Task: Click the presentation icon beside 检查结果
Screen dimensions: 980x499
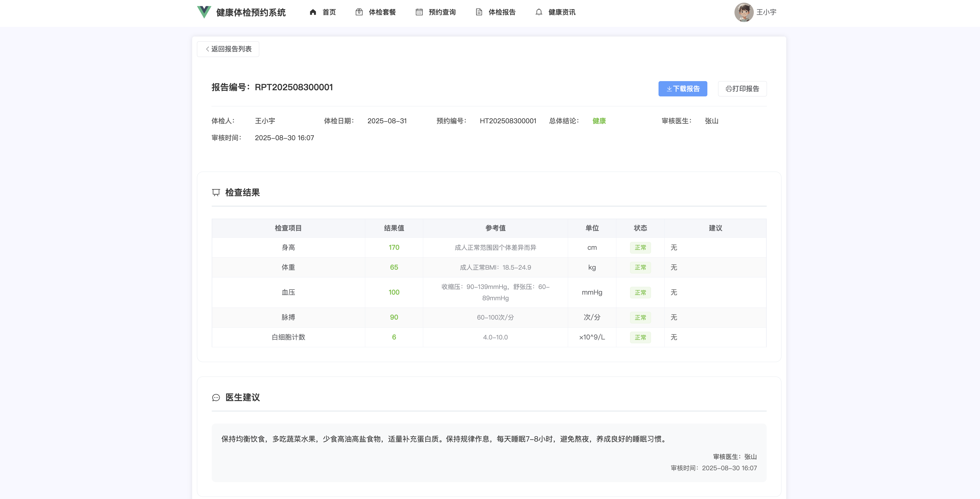Action: click(x=216, y=193)
